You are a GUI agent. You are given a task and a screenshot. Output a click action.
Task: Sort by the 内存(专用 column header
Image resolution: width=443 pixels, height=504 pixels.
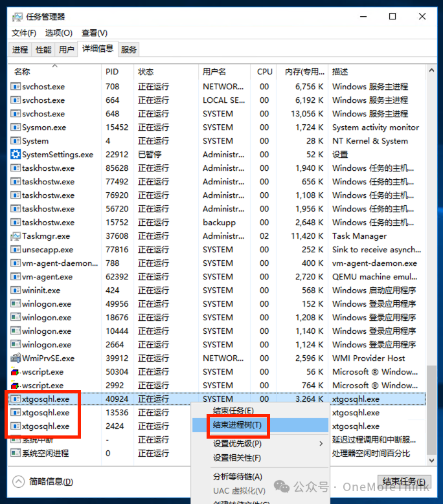click(x=302, y=71)
